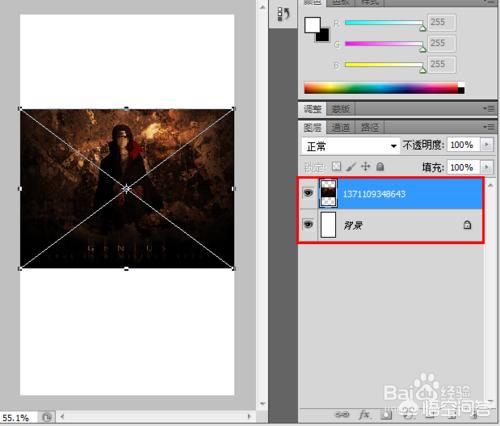The width and height of the screenshot is (500, 426).
Task: Click the link layers icon at panel bottom
Action: tap(342, 414)
